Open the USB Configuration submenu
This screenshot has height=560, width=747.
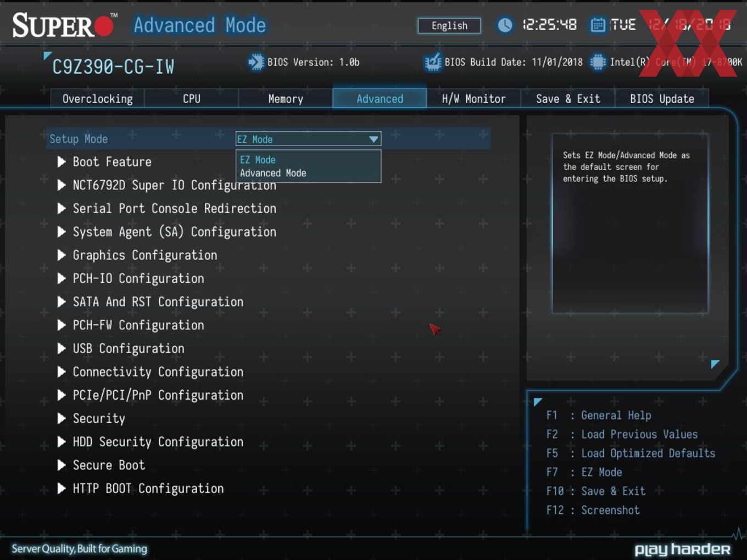(x=129, y=349)
